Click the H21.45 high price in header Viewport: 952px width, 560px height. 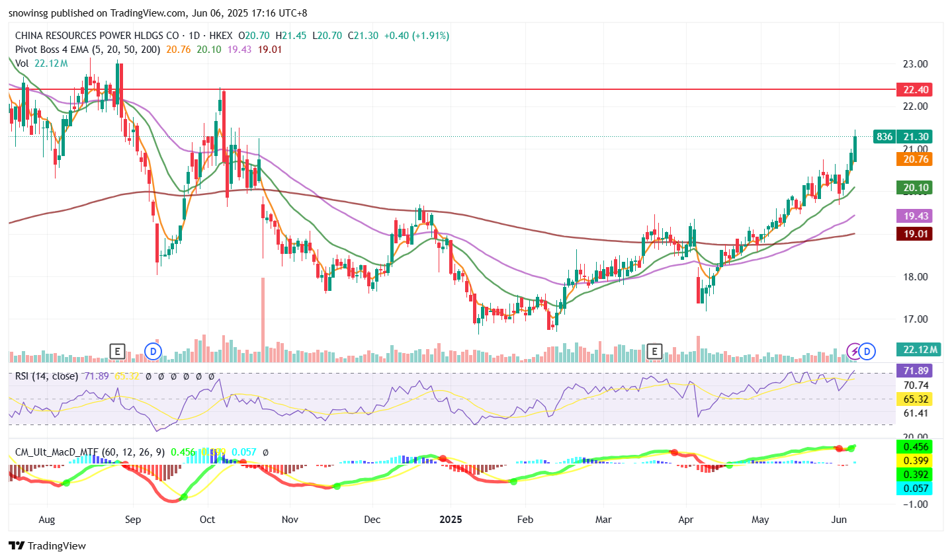tap(291, 36)
